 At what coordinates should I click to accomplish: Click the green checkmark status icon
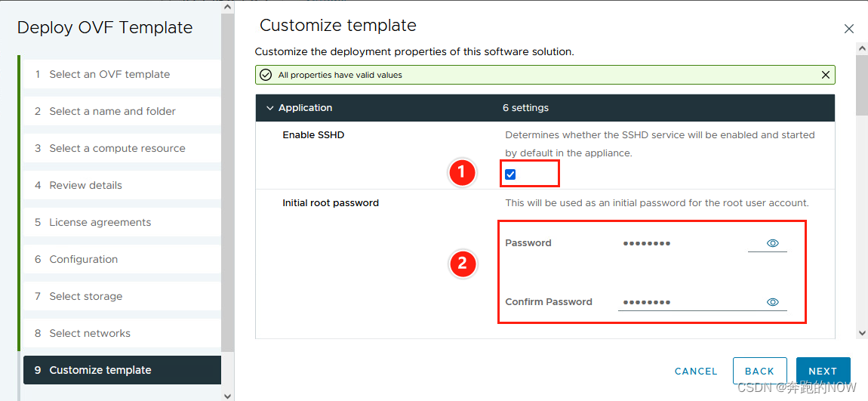pos(266,75)
